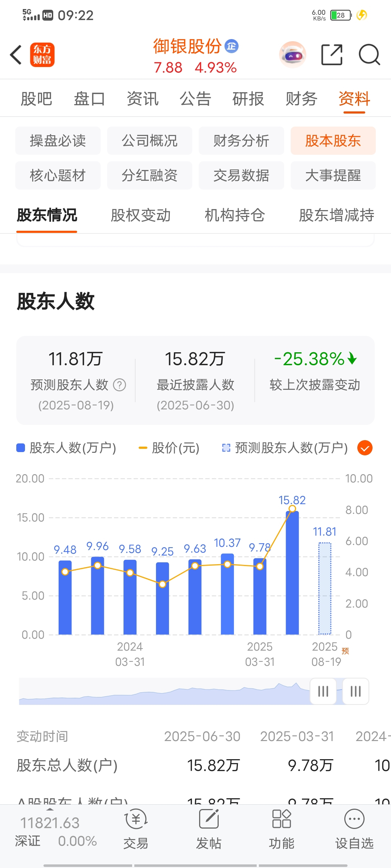Image resolution: width=391 pixels, height=868 pixels.
Task: Tap the 股东人数 section heading
Action: pos(56,301)
